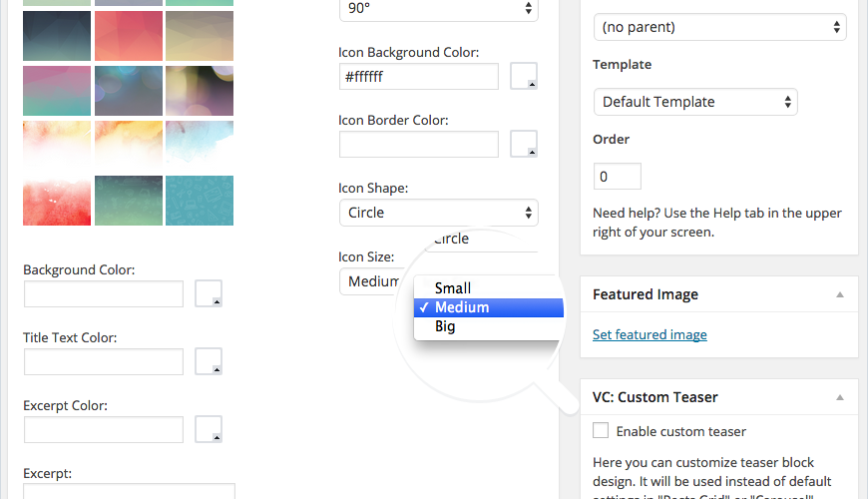Open Icon Background Color picker swatch
This screenshot has height=499, width=868.
click(x=524, y=76)
